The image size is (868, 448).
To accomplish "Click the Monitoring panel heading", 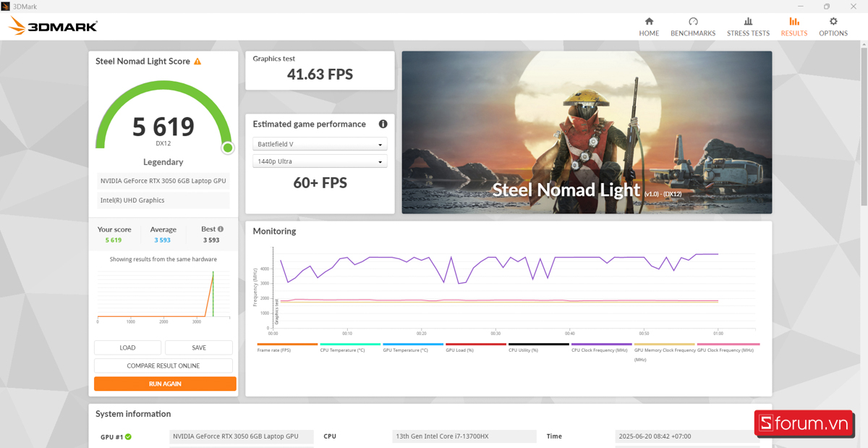I will (x=274, y=232).
